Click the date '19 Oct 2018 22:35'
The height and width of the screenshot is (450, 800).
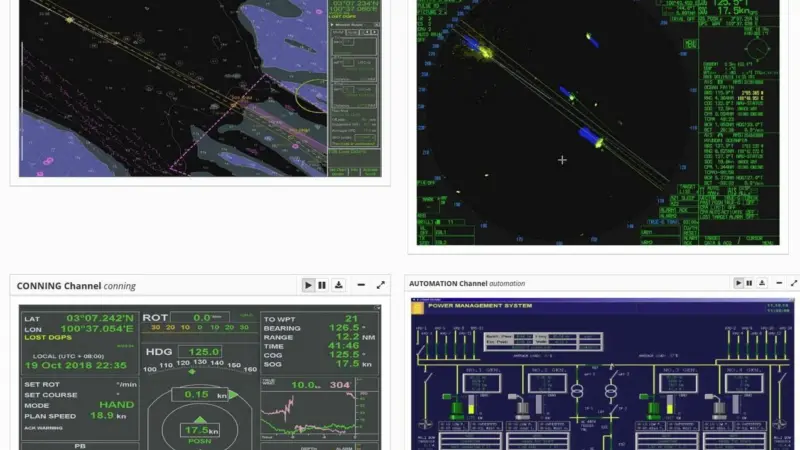point(76,365)
